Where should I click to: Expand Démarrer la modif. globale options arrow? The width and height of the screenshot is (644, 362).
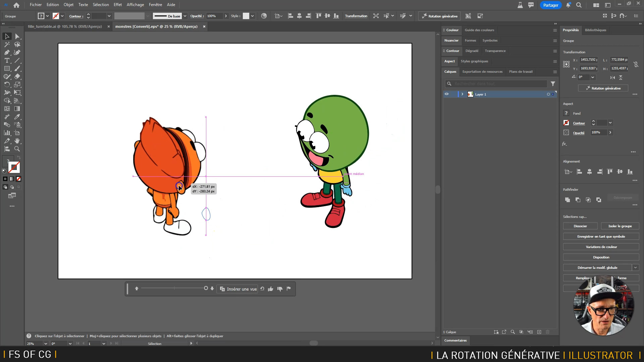point(635,267)
